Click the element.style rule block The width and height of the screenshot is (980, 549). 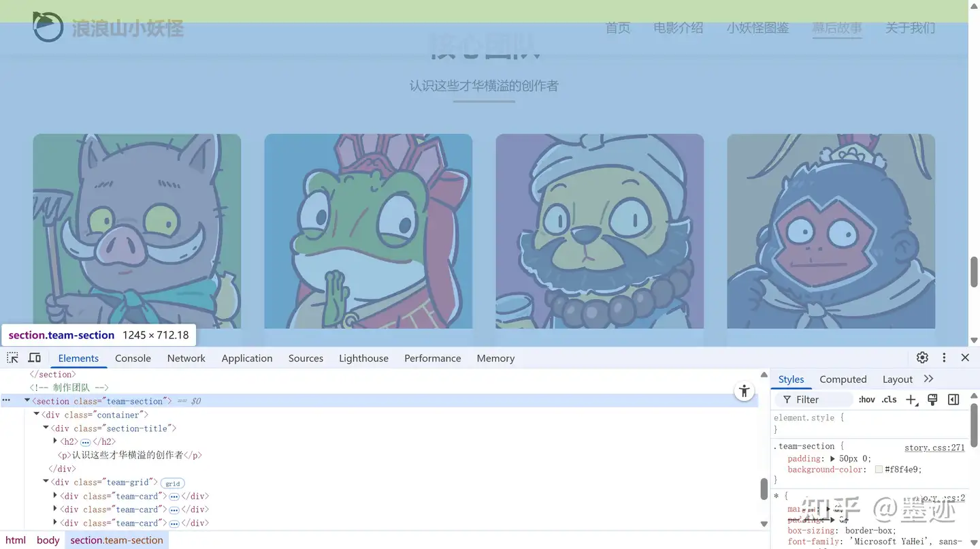pyautogui.click(x=870, y=424)
